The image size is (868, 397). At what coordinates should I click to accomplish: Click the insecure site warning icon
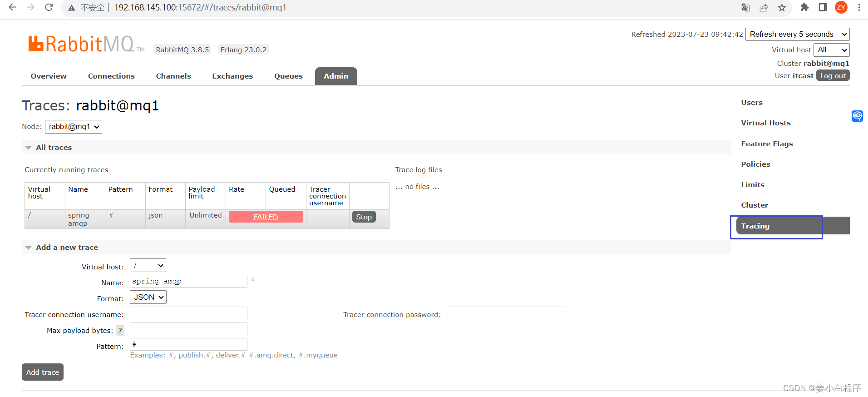point(71,8)
